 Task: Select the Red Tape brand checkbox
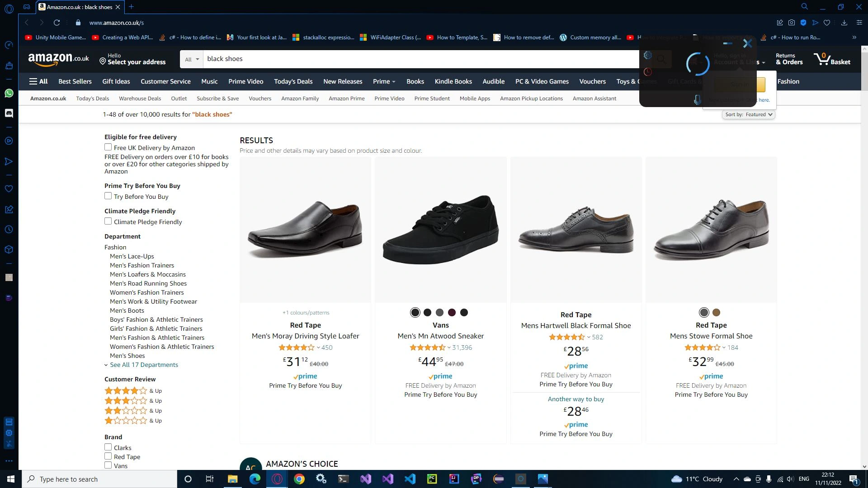coord(108,456)
